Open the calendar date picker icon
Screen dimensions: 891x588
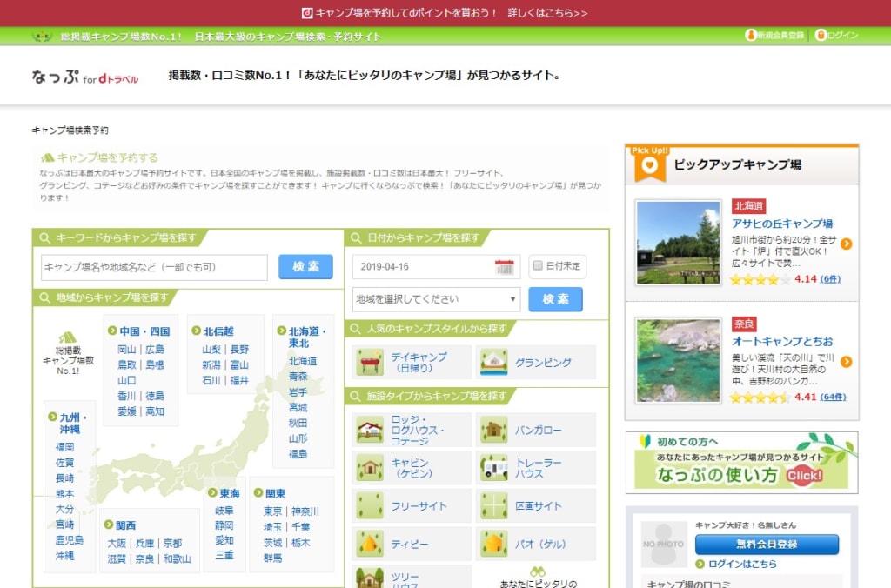pos(504,266)
